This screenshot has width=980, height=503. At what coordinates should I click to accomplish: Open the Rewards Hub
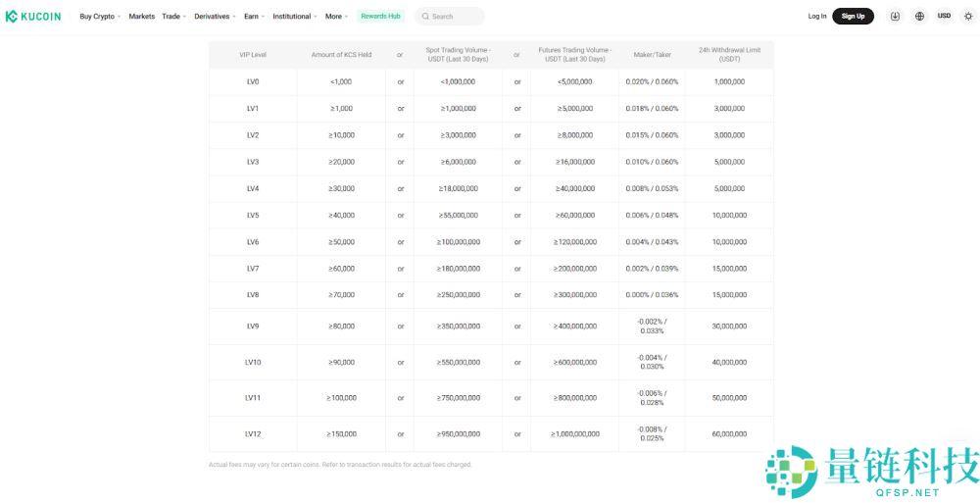pyautogui.click(x=380, y=17)
